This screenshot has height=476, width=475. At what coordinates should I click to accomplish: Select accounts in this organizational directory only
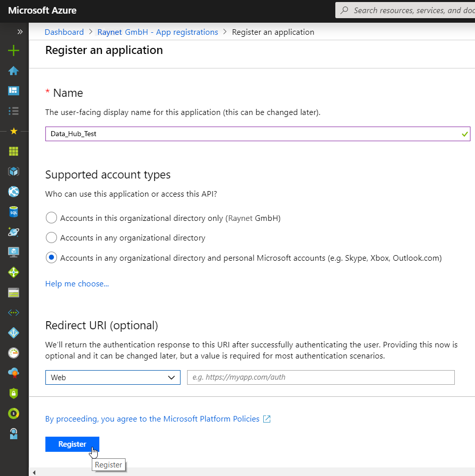(x=51, y=217)
